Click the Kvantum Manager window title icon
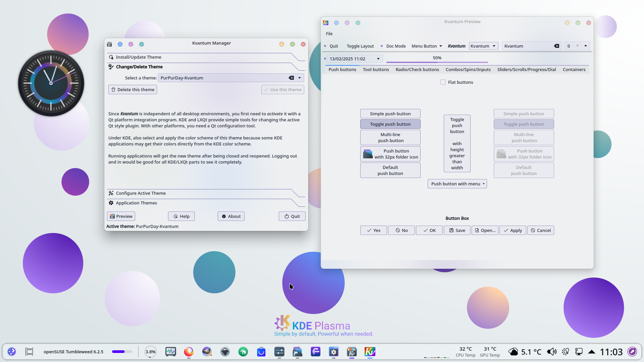Image resolution: width=644 pixels, height=362 pixels. [x=109, y=44]
